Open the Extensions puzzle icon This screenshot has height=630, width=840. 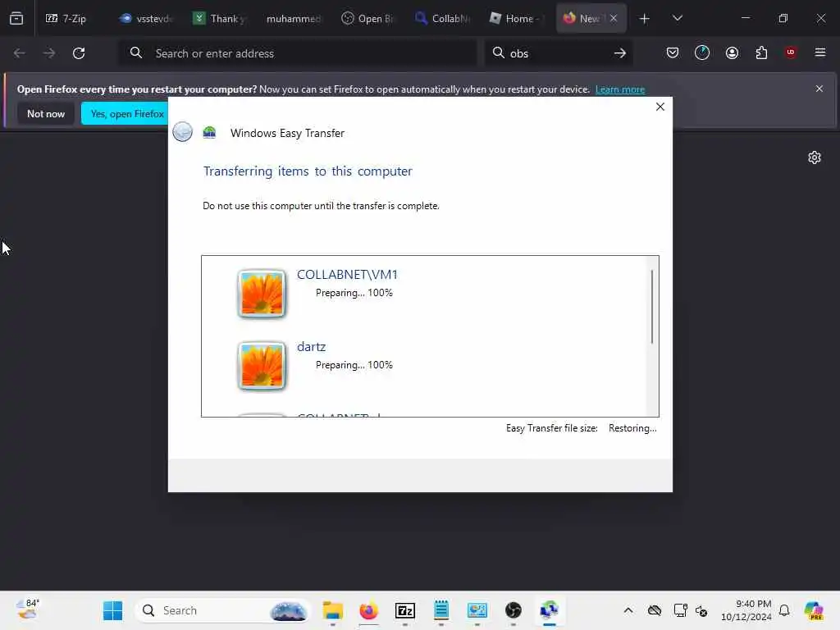pyautogui.click(x=761, y=52)
